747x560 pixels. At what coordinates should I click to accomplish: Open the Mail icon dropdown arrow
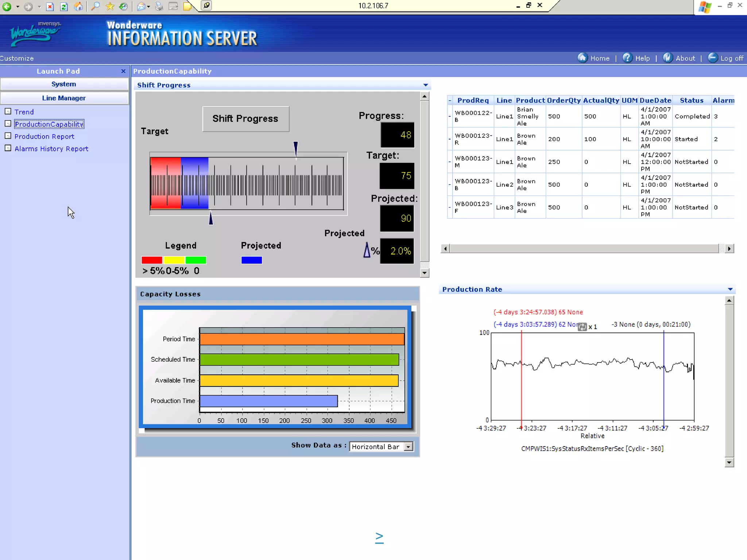148,7
